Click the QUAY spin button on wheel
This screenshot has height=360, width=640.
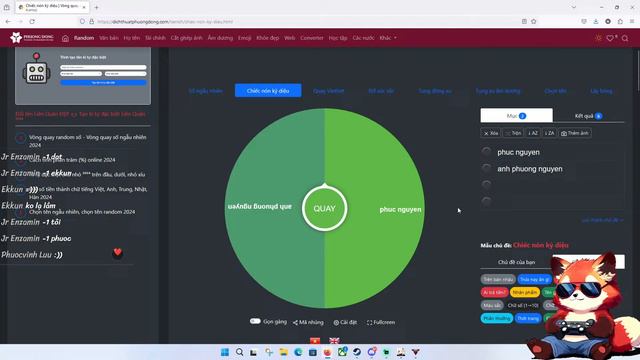[x=324, y=209]
